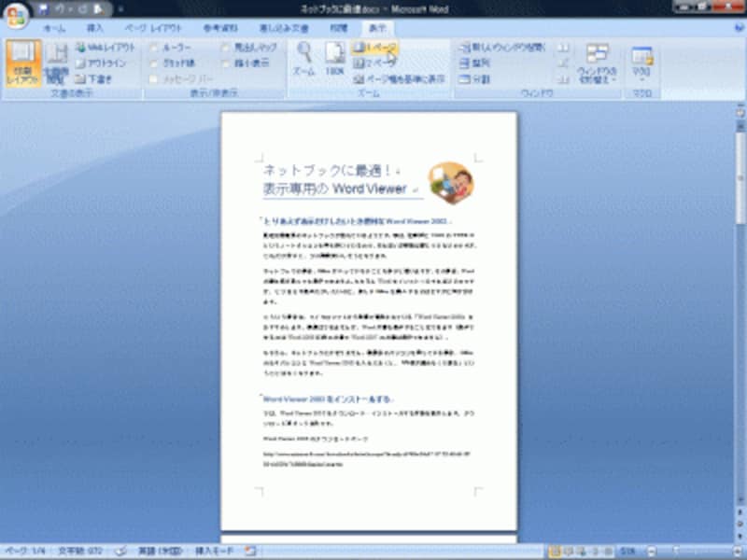Click the synchronous scrolling icon
Screen dimensions: 747x560
point(563,63)
